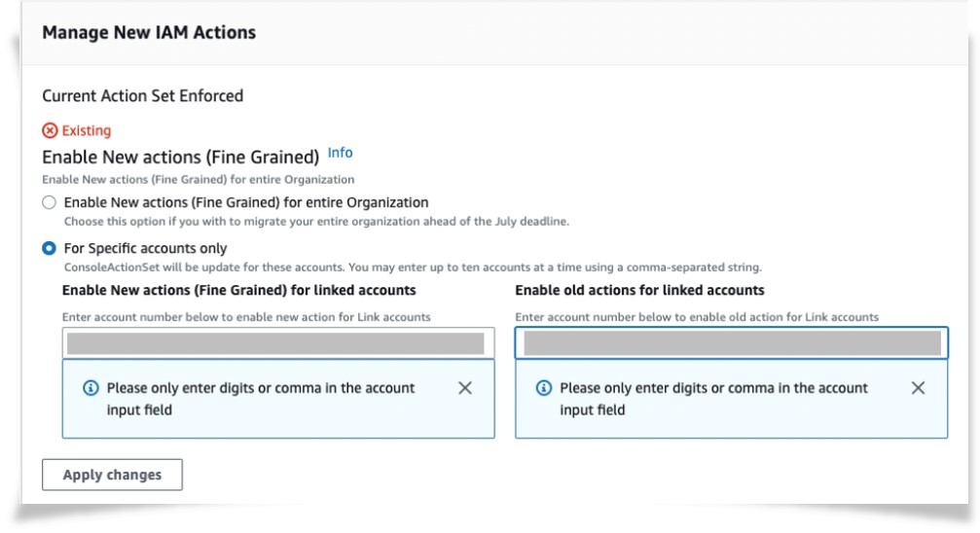Choose the For Specific accounts only option
This screenshot has width=980, height=533.
pyautogui.click(x=49, y=249)
